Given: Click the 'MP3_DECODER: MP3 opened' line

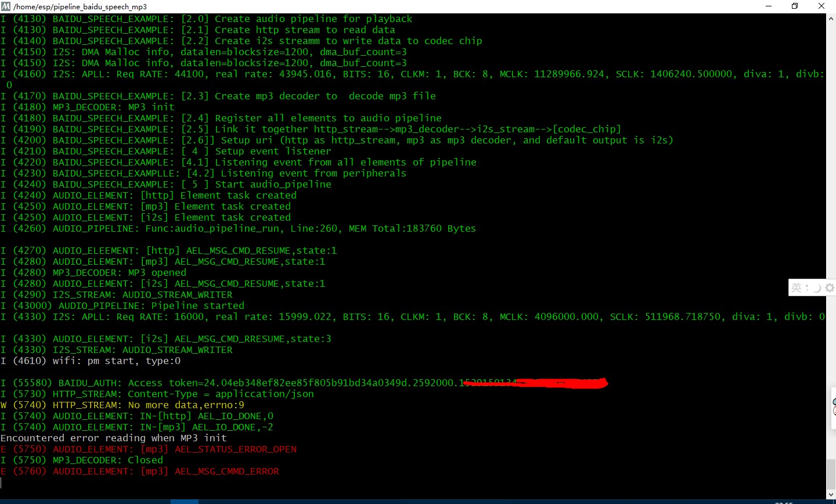Looking at the screenshot, I should (x=93, y=272).
